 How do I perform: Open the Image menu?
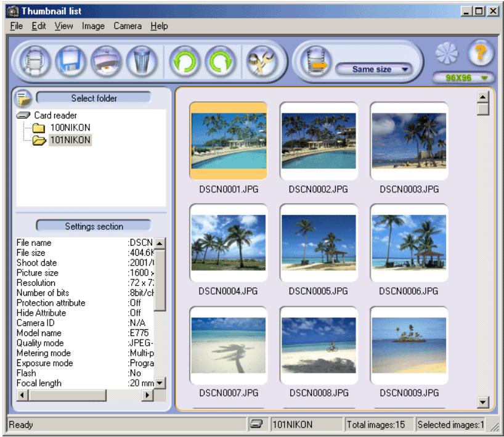[93, 26]
